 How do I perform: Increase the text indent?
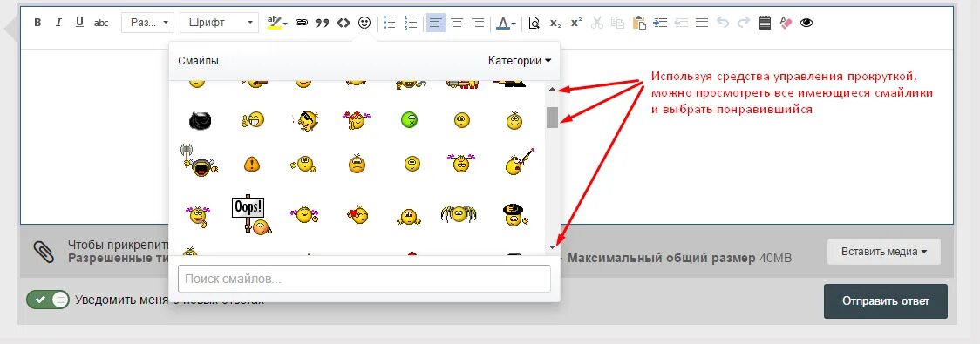click(x=660, y=24)
